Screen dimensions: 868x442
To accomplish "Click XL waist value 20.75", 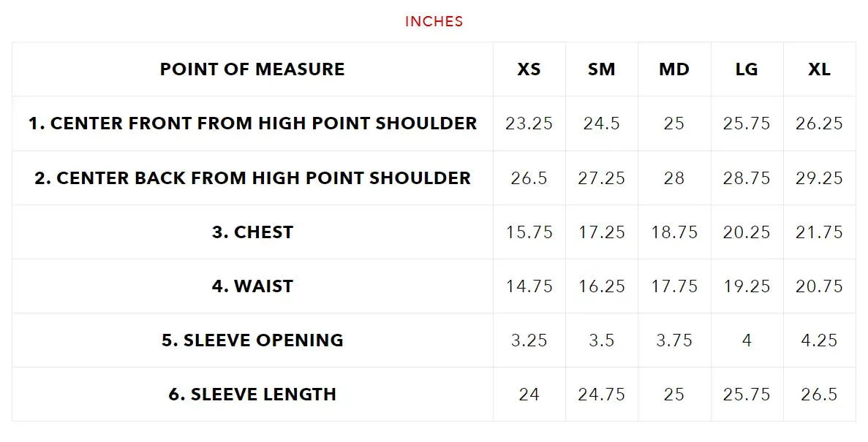I will click(819, 286).
